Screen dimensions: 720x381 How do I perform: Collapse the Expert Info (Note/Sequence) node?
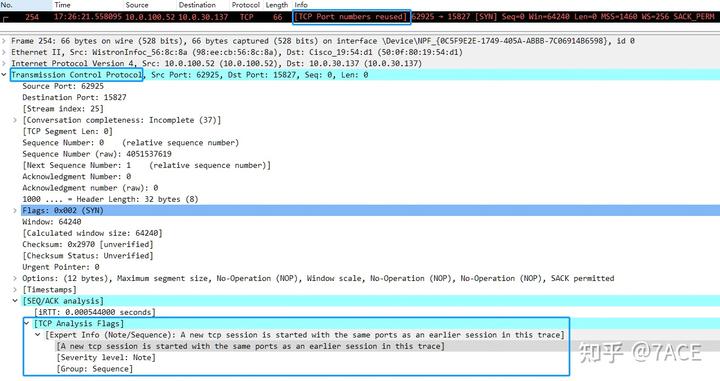tap(38, 335)
